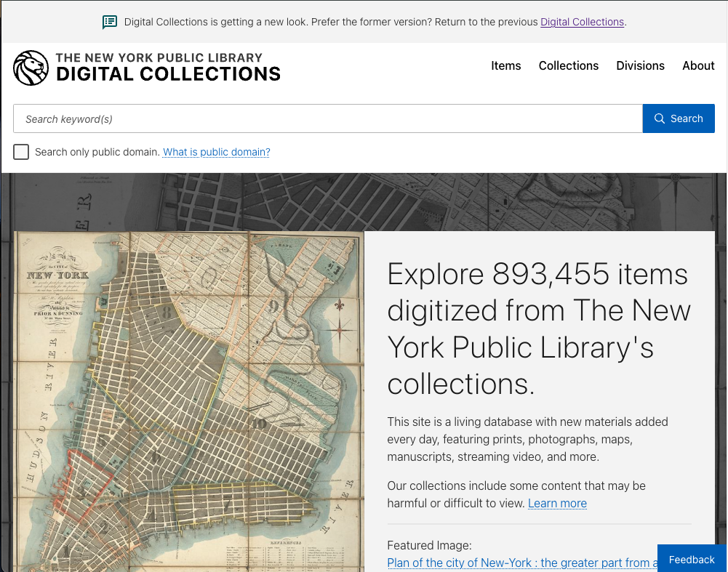
Task: Click the 'Featured Image:' label
Action: click(x=429, y=545)
